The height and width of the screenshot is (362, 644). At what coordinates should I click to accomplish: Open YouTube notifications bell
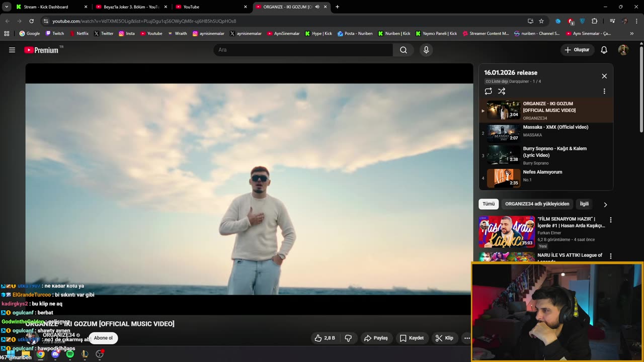[x=604, y=50]
